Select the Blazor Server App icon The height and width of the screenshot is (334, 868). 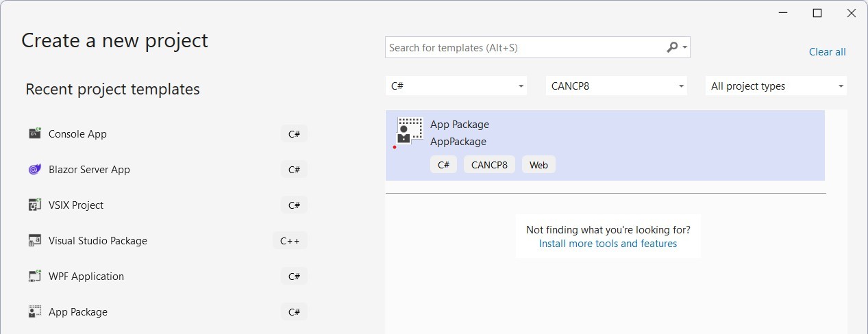tap(35, 169)
